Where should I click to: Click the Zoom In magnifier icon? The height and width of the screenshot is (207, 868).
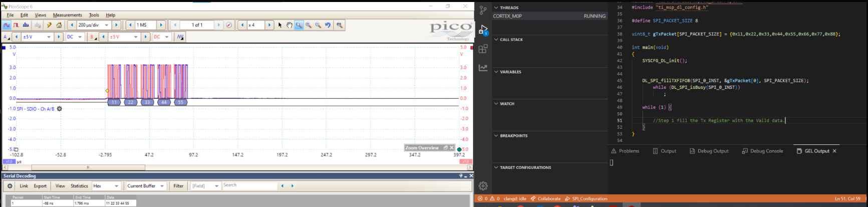[309, 25]
